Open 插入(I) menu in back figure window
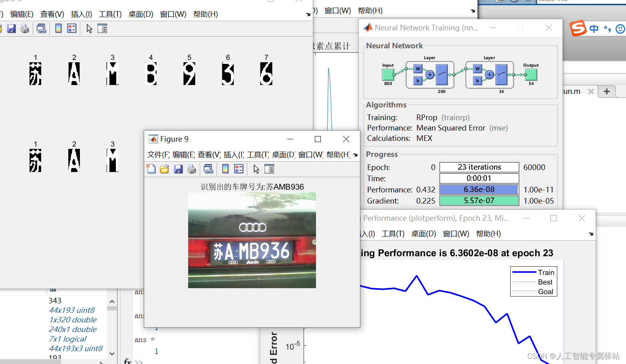 (x=81, y=14)
